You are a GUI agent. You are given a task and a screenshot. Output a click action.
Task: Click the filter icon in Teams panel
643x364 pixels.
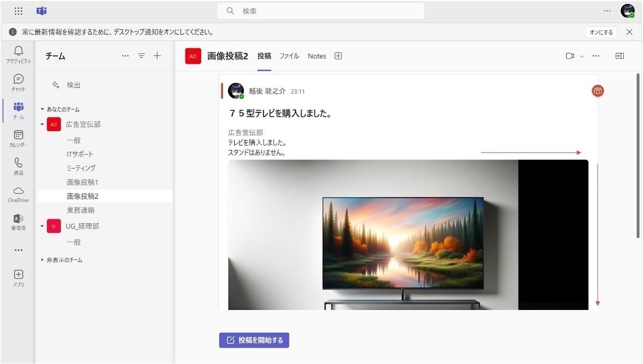(141, 56)
